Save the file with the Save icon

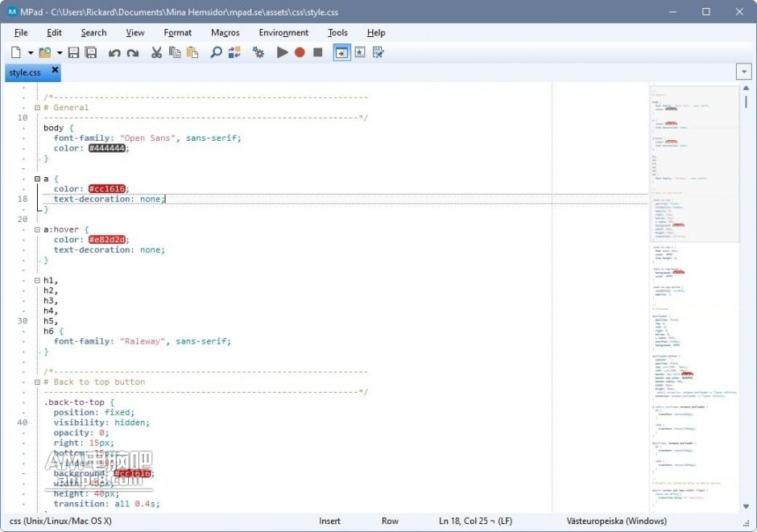[x=73, y=52]
